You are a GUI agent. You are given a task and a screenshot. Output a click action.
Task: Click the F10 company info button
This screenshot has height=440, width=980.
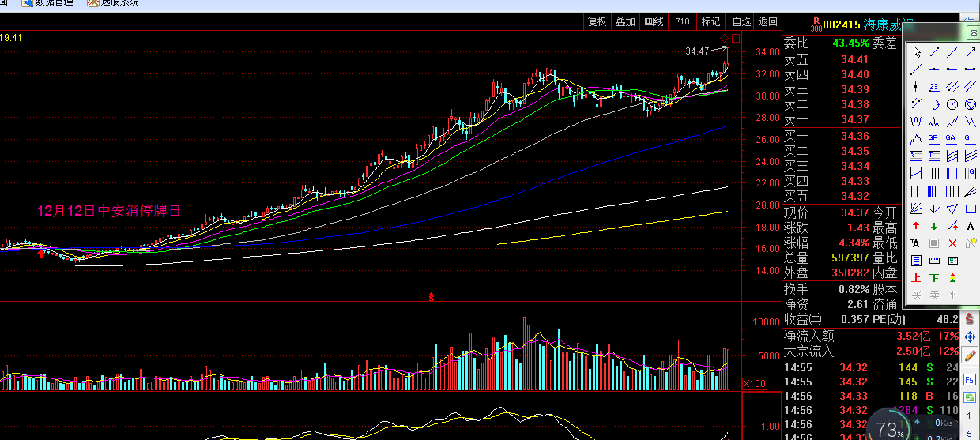pyautogui.click(x=683, y=21)
